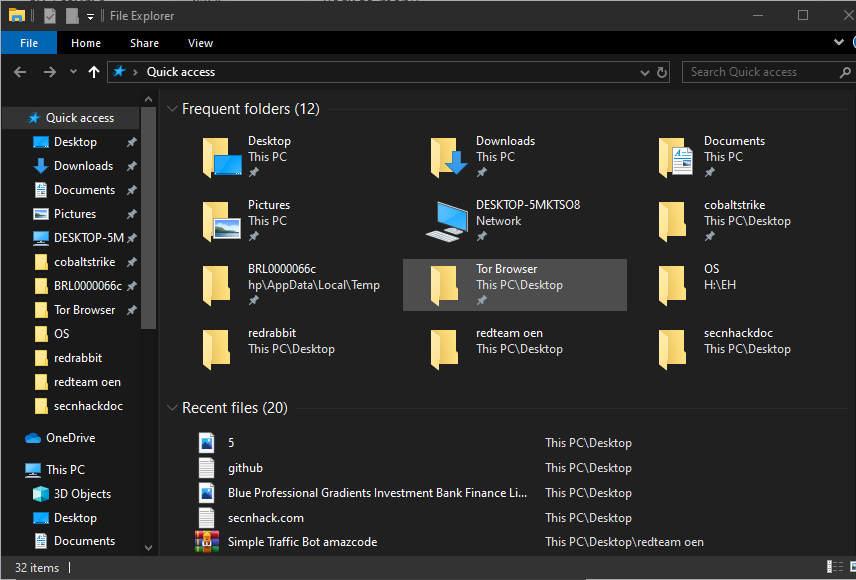Select Quick access in navigation pane
This screenshot has height=580, width=856.
(72, 118)
